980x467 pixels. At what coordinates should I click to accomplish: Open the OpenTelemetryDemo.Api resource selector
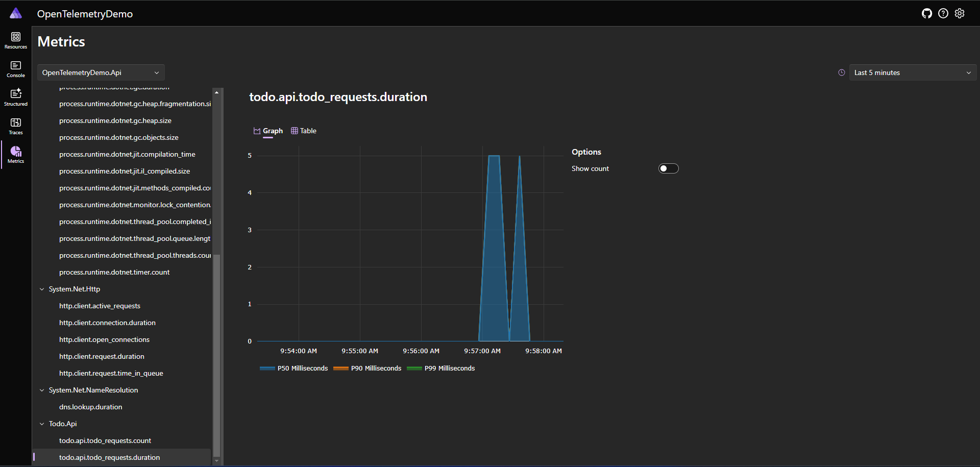(101, 72)
